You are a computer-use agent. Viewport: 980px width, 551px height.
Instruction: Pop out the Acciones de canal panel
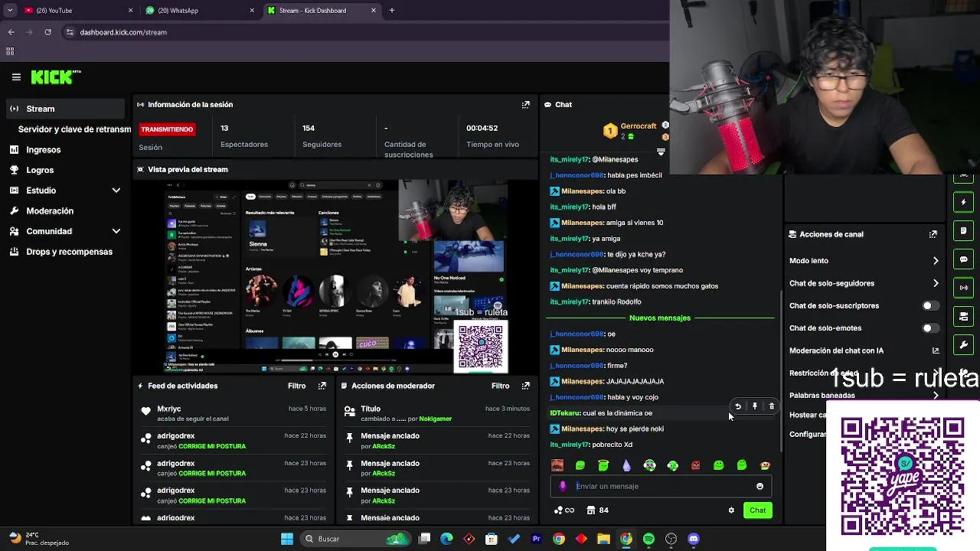pos(933,234)
